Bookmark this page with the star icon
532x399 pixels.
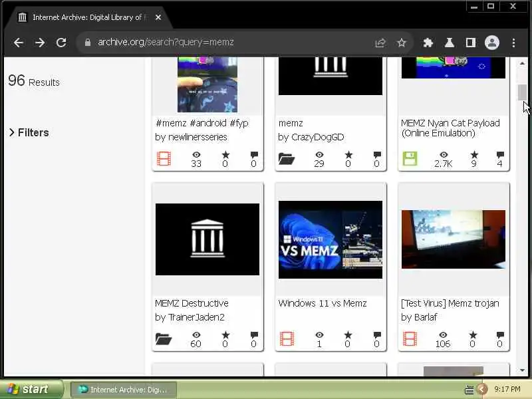tap(402, 43)
